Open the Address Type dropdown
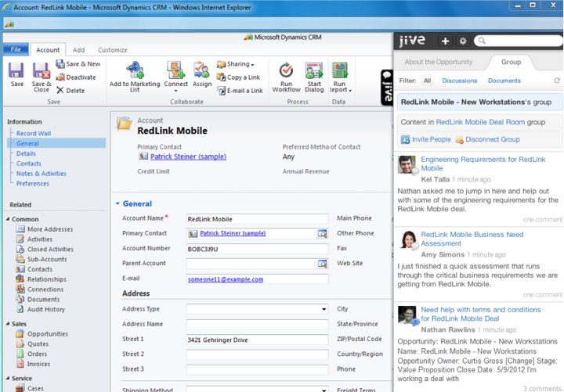Image resolution: width=564 pixels, height=392 pixels. tap(324, 309)
